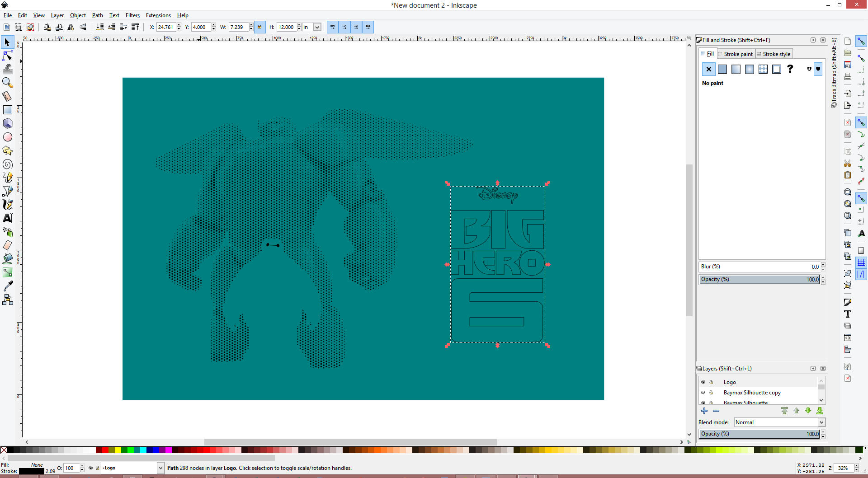Viewport: 868px width, 478px height.
Task: Select Flat color fill button
Action: tap(722, 69)
